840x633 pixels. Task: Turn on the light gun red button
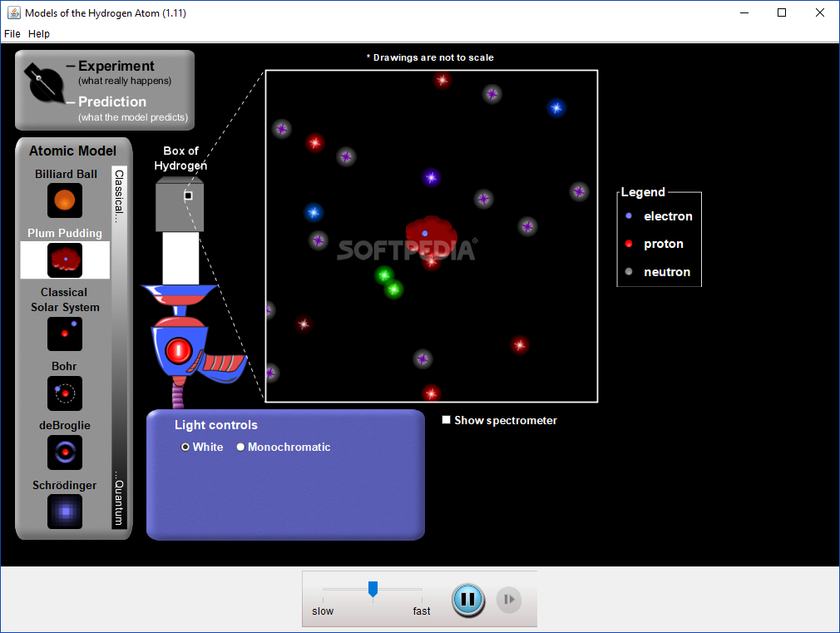[178, 351]
